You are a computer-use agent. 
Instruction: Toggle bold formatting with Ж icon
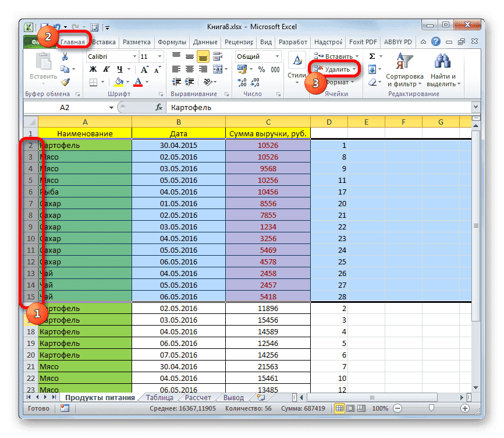(x=92, y=70)
